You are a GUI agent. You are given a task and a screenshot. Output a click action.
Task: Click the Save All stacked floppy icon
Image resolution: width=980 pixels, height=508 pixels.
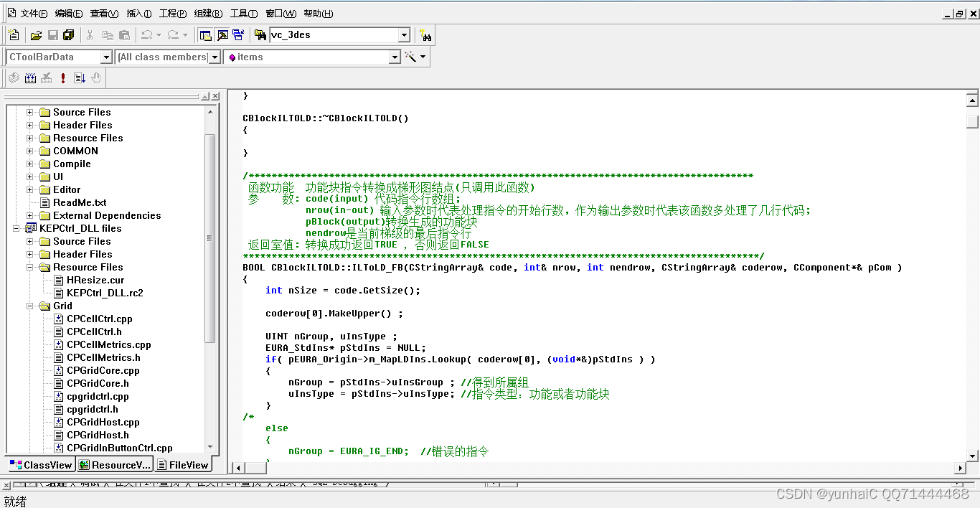[x=69, y=35]
